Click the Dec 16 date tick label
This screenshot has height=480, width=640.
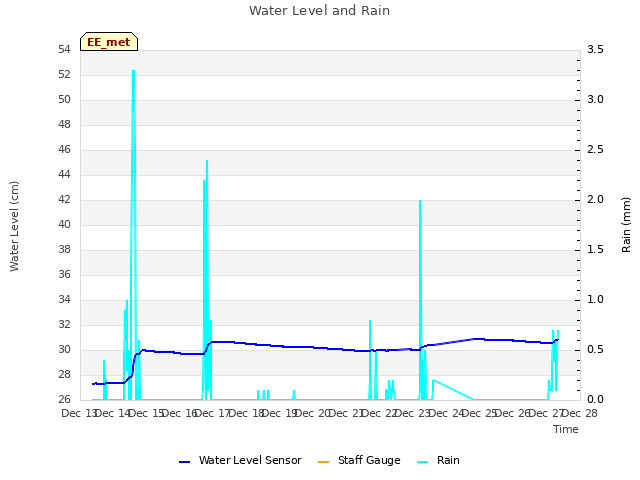pos(180,413)
